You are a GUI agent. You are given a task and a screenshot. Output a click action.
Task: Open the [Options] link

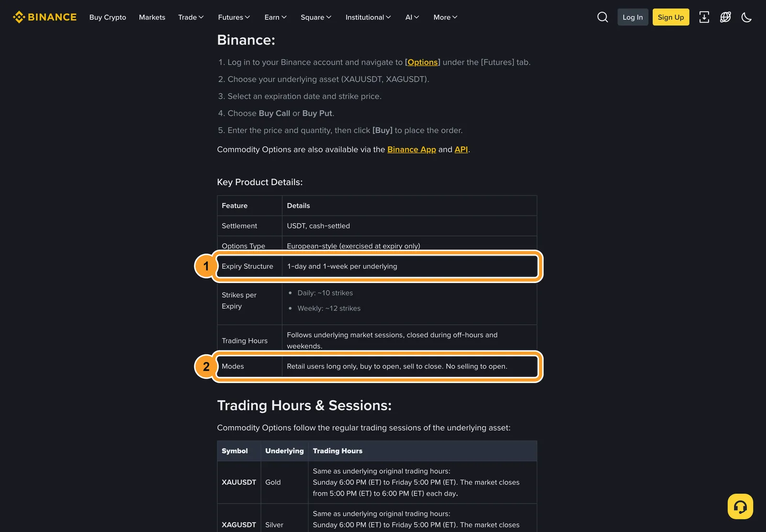422,62
